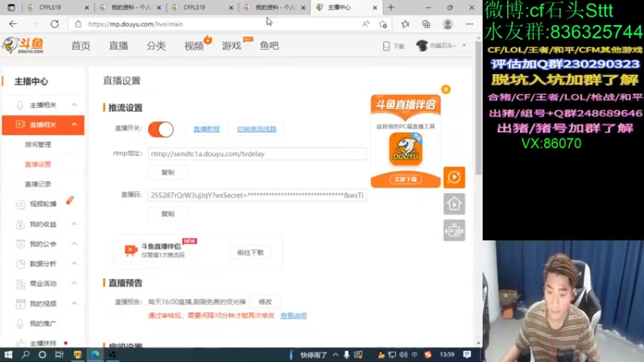Collapse the 直播相关 section chevron

click(x=74, y=125)
